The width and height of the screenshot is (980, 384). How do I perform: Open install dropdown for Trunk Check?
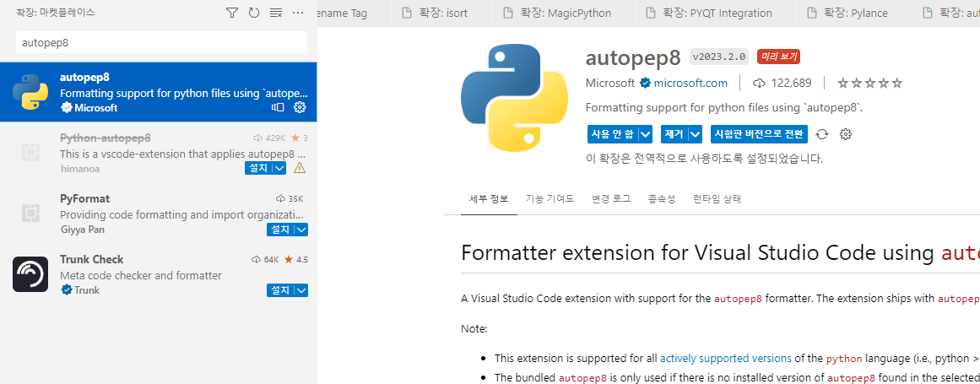point(301,290)
